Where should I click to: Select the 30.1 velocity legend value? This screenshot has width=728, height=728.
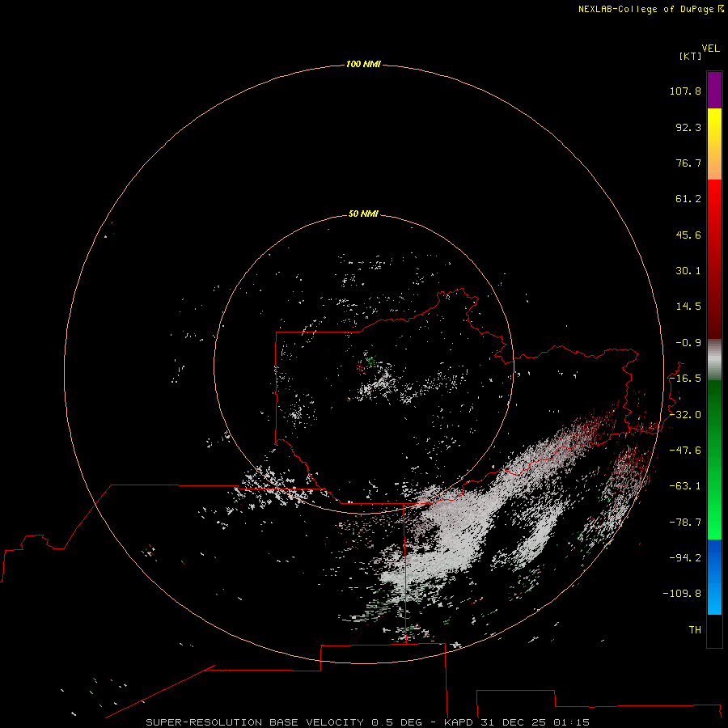tap(688, 271)
